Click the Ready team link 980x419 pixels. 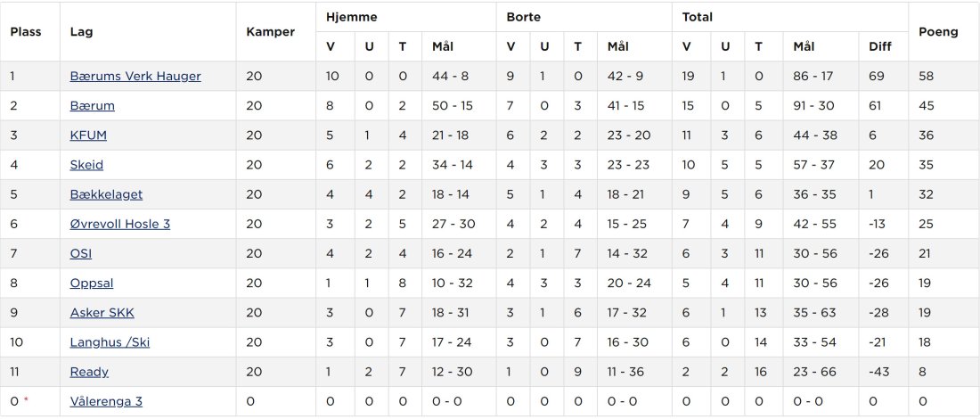tap(89, 372)
